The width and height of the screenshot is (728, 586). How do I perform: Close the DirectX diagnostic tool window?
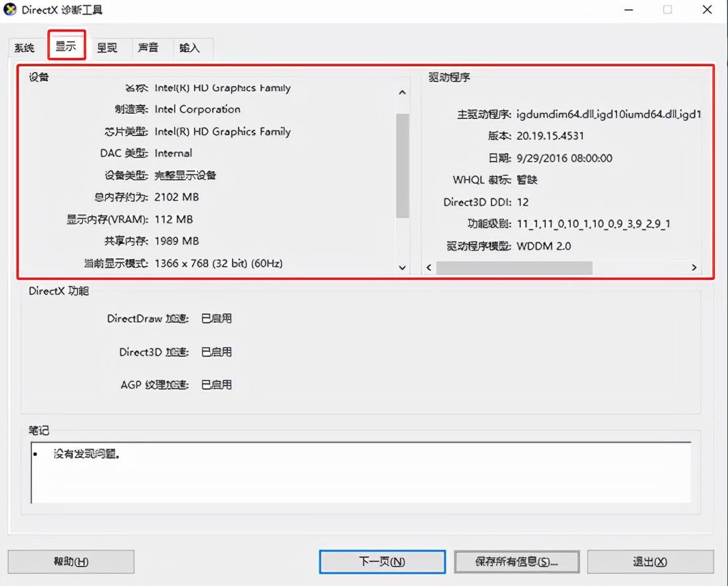coord(706,10)
